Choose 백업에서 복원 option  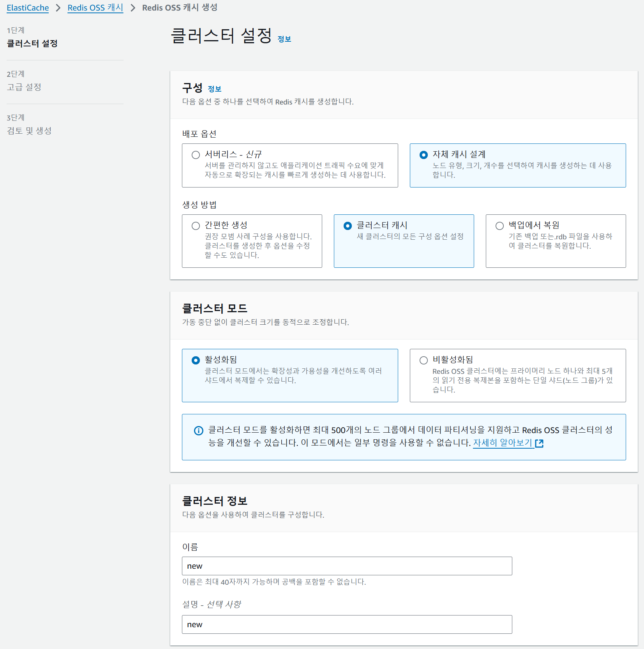click(499, 226)
